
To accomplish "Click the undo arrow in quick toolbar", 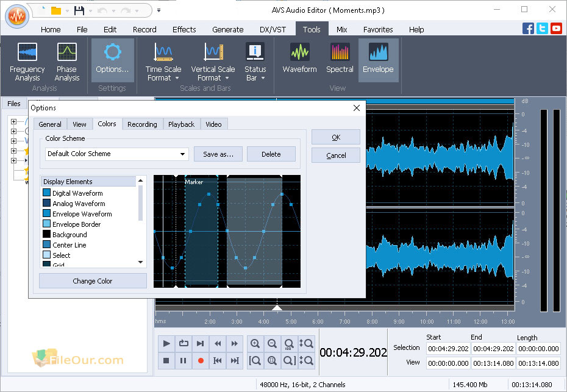I will click(102, 11).
